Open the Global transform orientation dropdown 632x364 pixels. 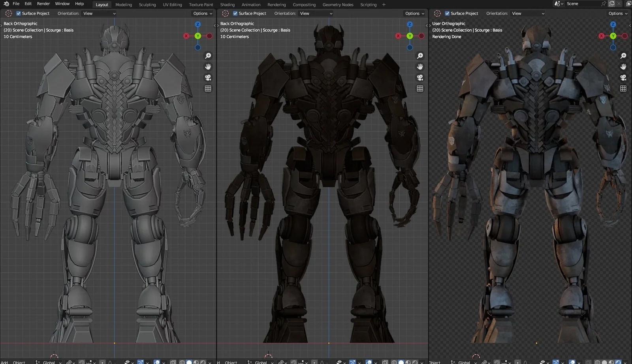point(49,362)
